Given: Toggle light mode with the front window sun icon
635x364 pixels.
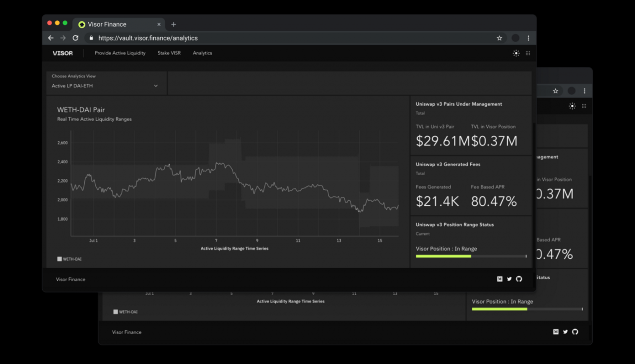Looking at the screenshot, I should pos(516,53).
